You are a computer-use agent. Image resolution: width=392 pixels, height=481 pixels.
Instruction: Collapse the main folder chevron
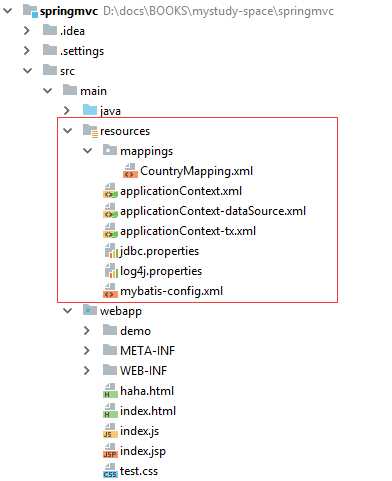47,91
